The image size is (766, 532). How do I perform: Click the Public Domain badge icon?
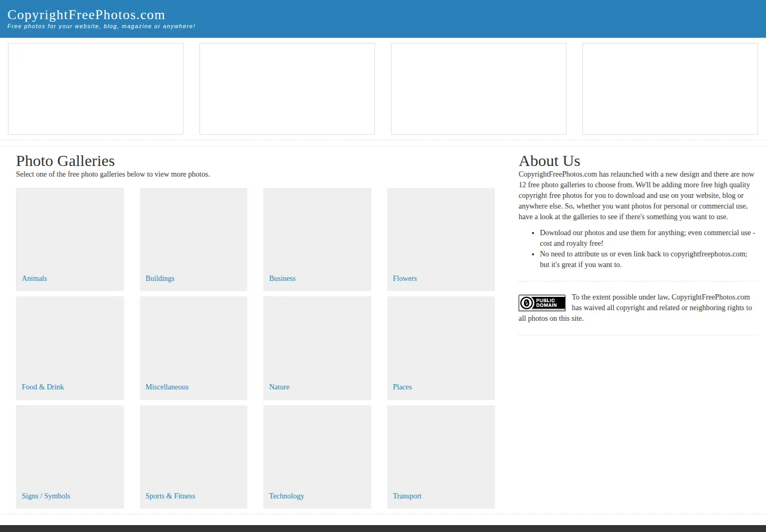pos(542,303)
